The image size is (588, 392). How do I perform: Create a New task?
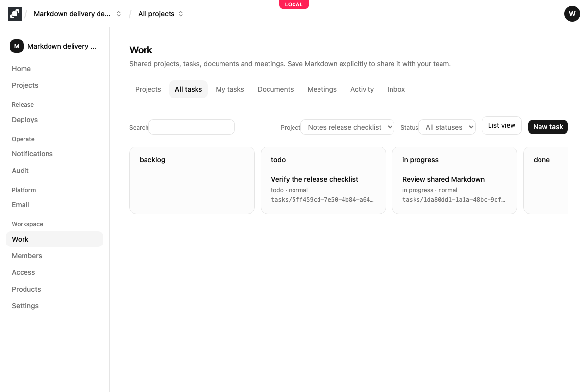tap(548, 127)
